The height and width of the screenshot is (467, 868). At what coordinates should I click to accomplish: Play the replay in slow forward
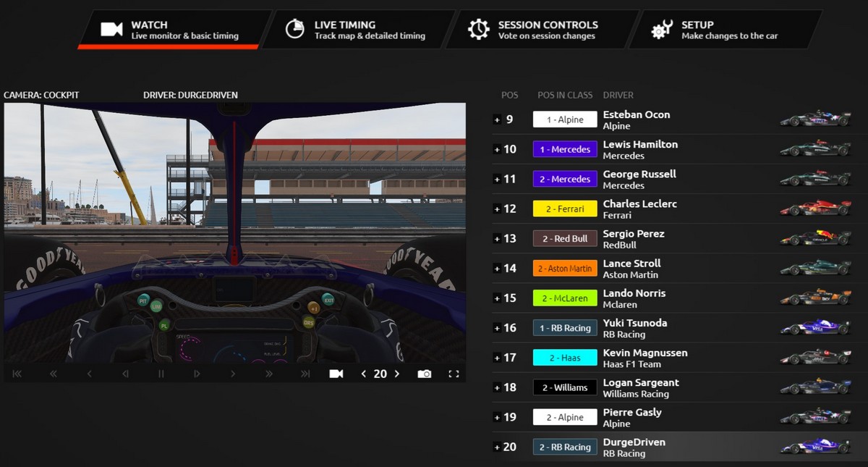pos(197,374)
